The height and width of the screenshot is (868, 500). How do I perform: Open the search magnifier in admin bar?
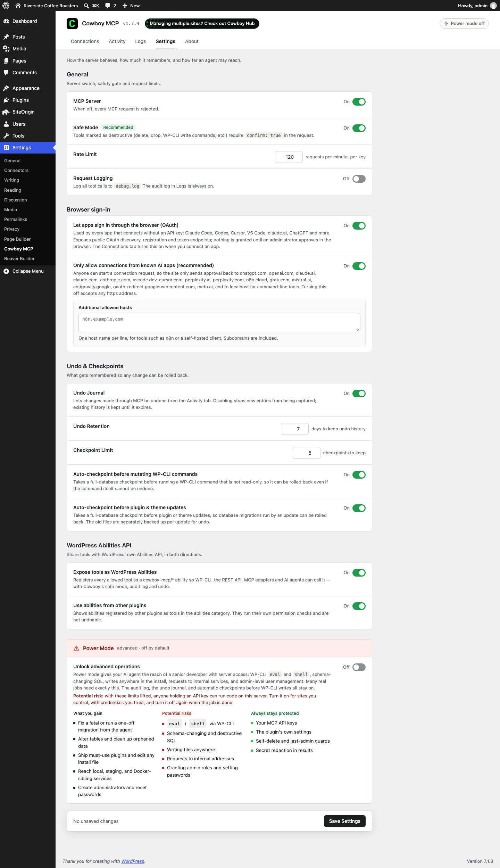(86, 6)
